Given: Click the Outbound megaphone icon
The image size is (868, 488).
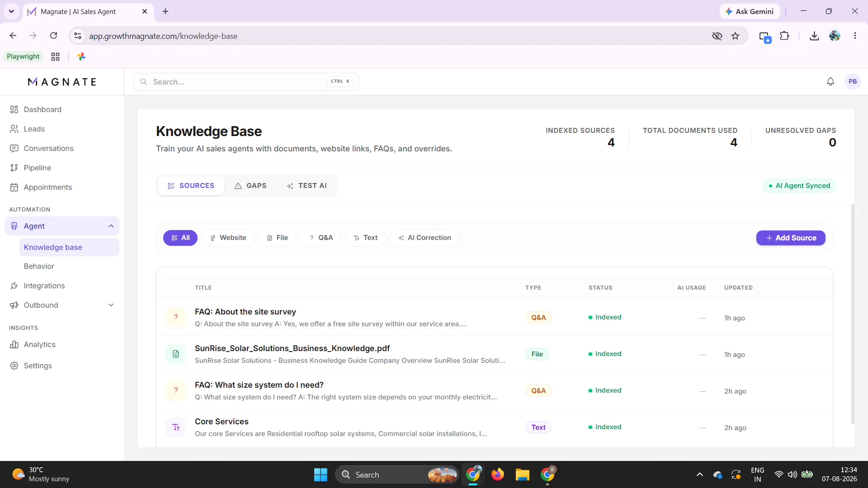Looking at the screenshot, I should (14, 305).
